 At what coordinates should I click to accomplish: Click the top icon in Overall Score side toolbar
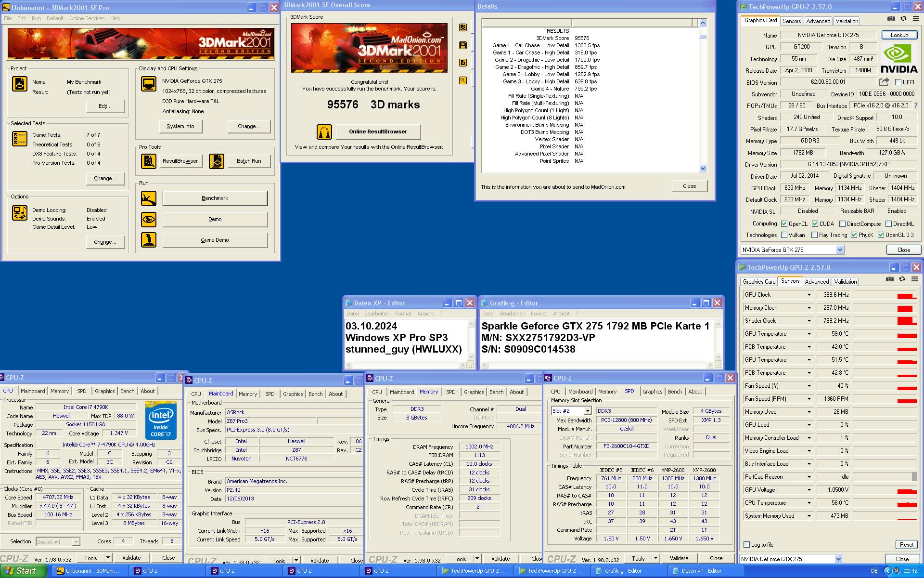coord(463,27)
